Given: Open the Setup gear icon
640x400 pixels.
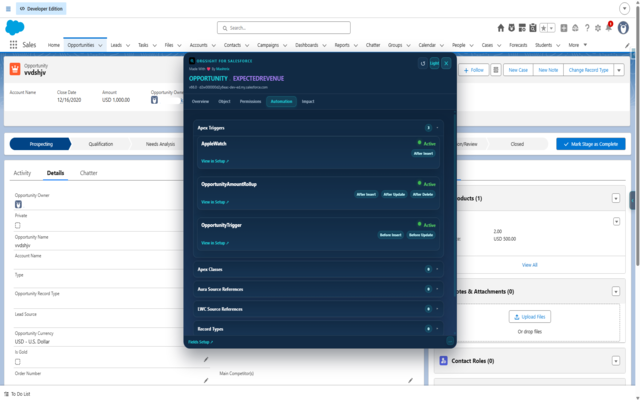Looking at the screenshot, I should tap(598, 28).
